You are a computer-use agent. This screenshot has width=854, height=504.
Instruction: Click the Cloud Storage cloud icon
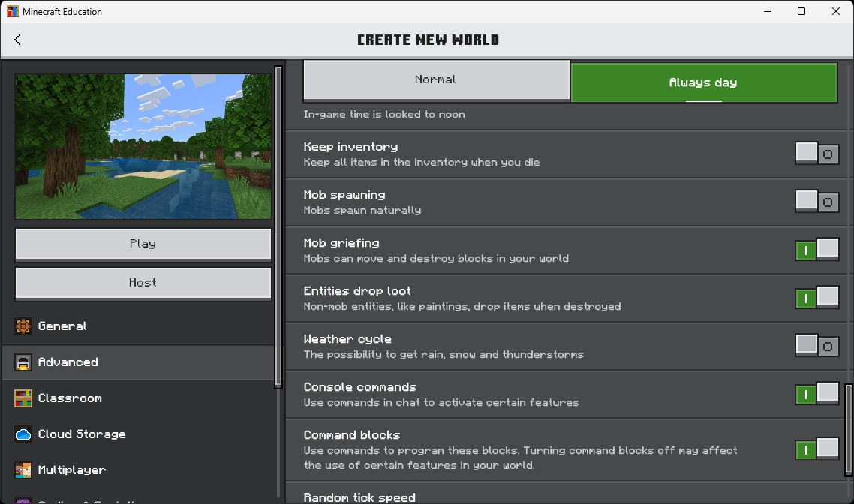click(23, 433)
